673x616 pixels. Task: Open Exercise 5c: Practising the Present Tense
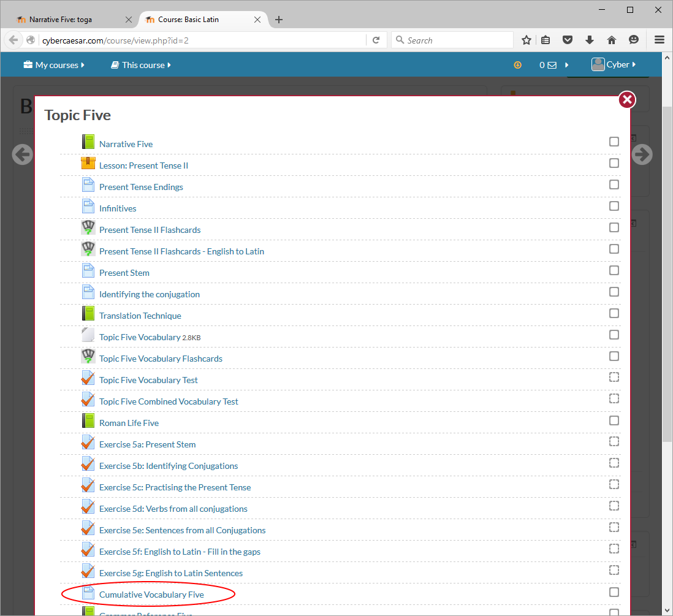[x=175, y=488]
